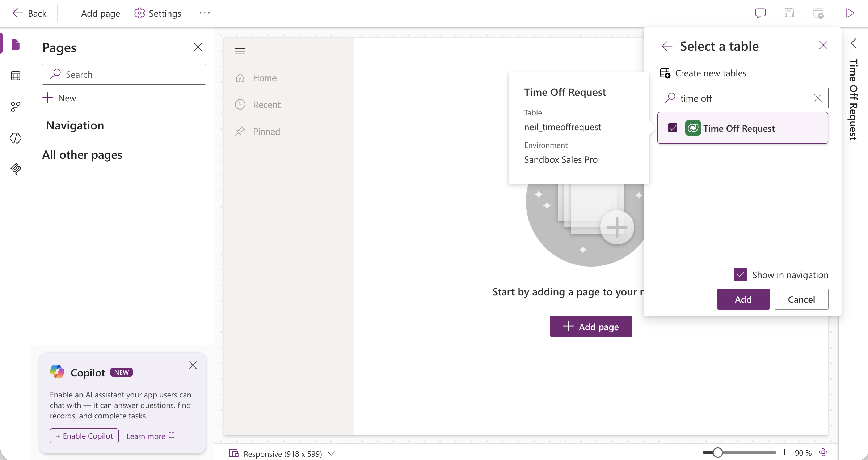
Task: Open the comments icon in the toolbar
Action: [760, 13]
